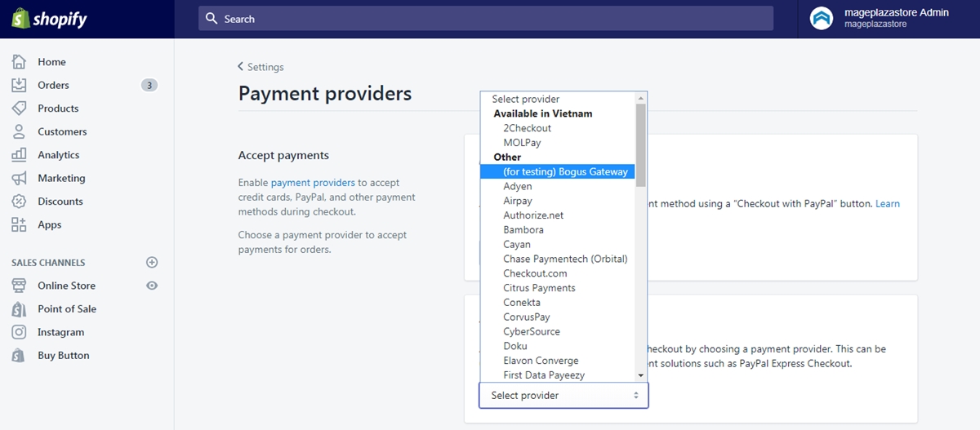Select Doku provider
The height and width of the screenshot is (430, 980).
(x=558, y=346)
